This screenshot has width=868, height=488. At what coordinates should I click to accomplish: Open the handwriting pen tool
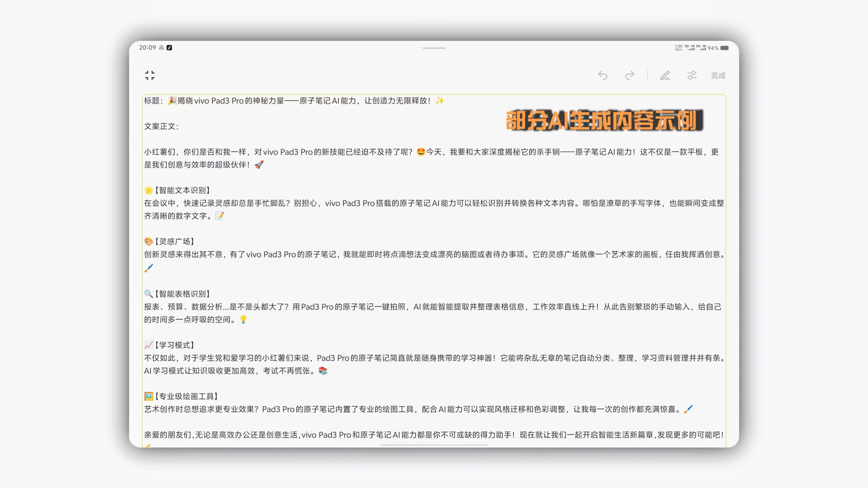(x=665, y=75)
